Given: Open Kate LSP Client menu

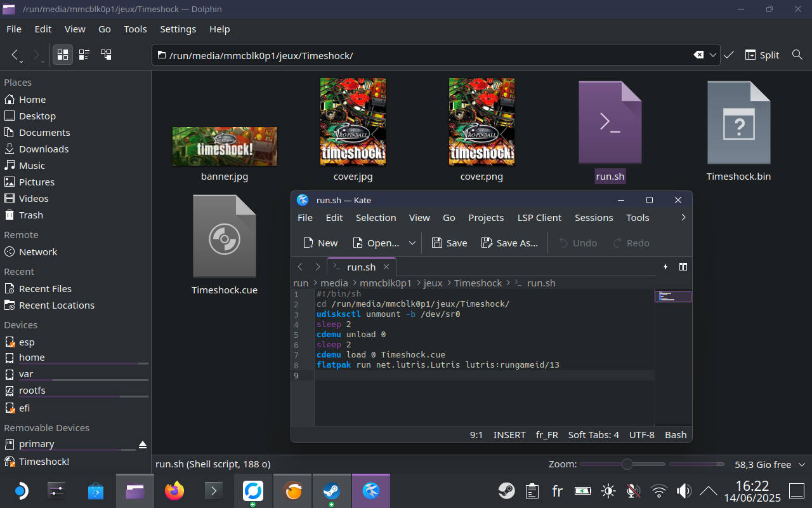Looking at the screenshot, I should [539, 218].
